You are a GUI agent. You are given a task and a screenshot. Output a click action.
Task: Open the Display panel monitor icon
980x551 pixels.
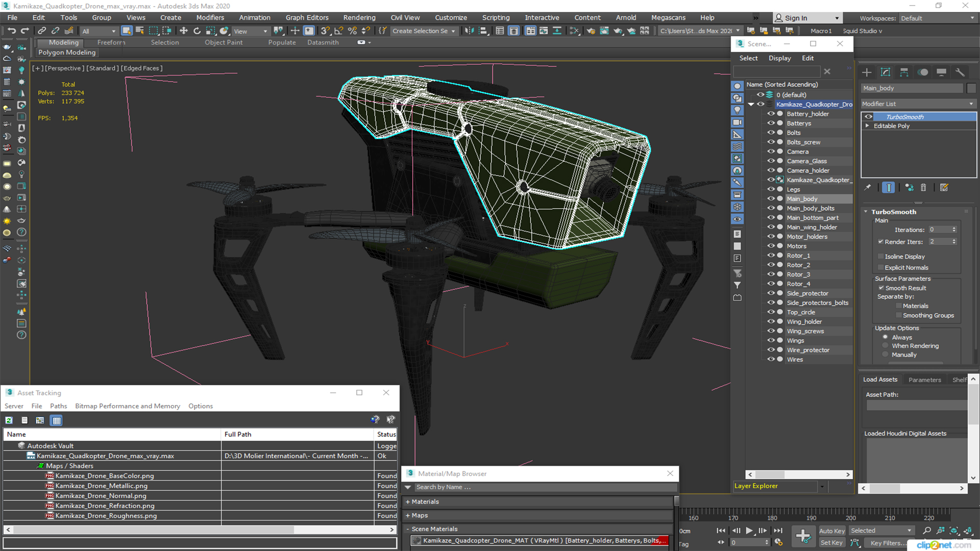coord(941,72)
